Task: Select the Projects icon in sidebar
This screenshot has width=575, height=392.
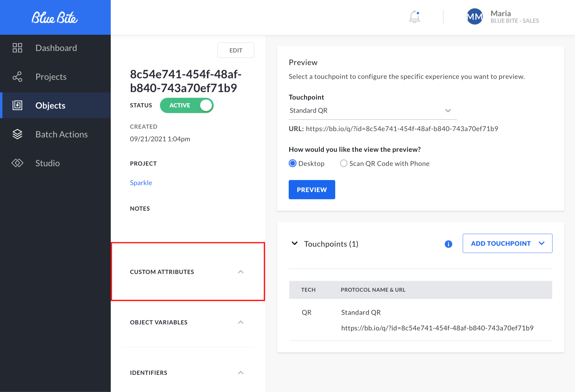Action: [17, 77]
